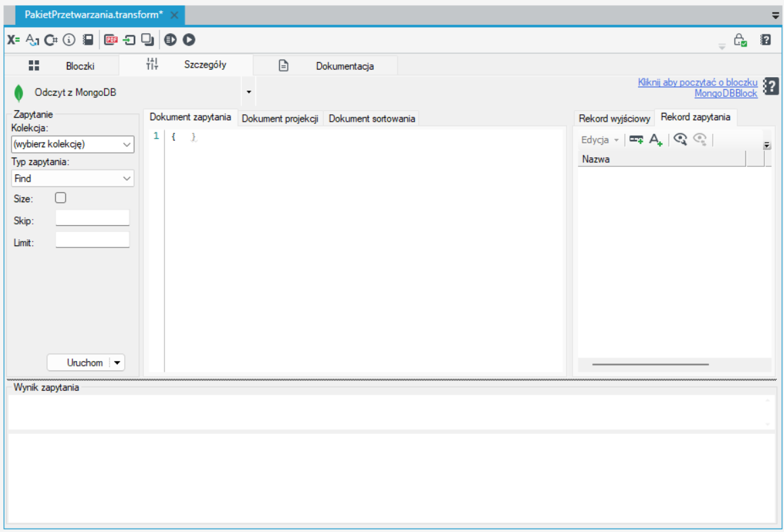Click the Limit input field

click(93, 239)
